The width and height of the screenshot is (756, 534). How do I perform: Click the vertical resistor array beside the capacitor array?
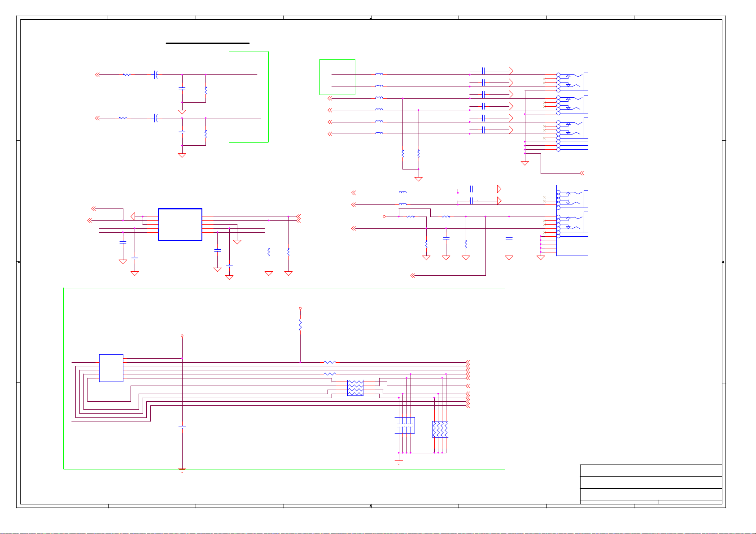coord(440,429)
